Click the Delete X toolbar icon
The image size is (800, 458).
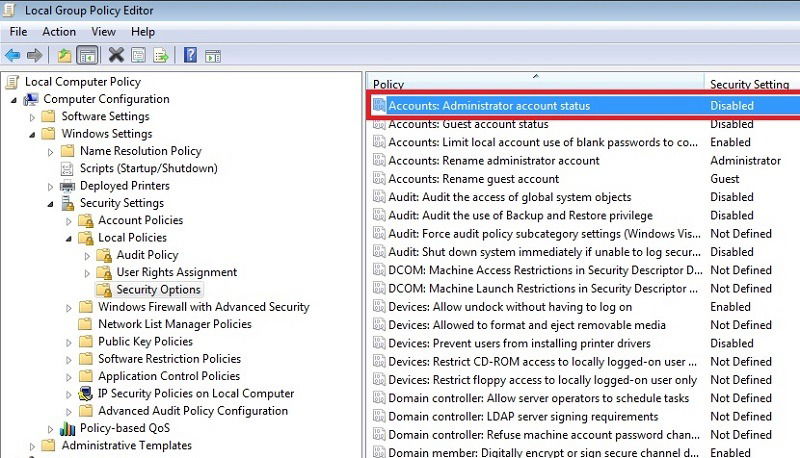tap(116, 55)
